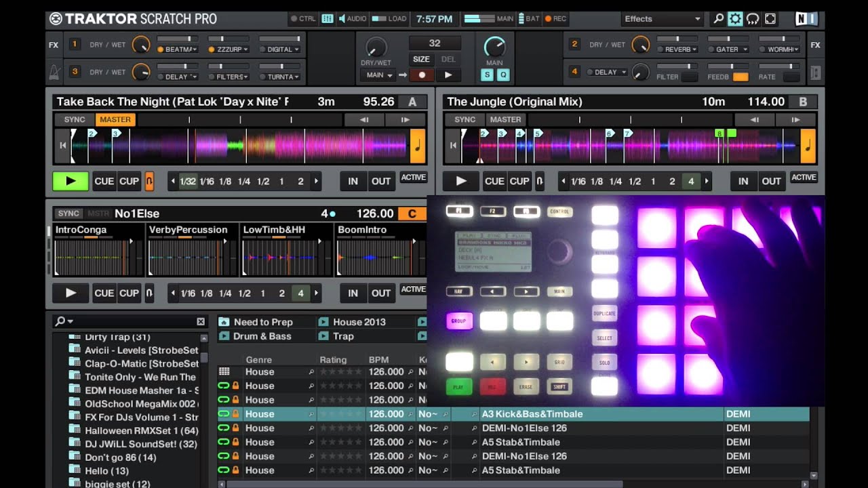Click the loop recorder SIZE button
The width and height of the screenshot is (868, 488).
tap(421, 59)
